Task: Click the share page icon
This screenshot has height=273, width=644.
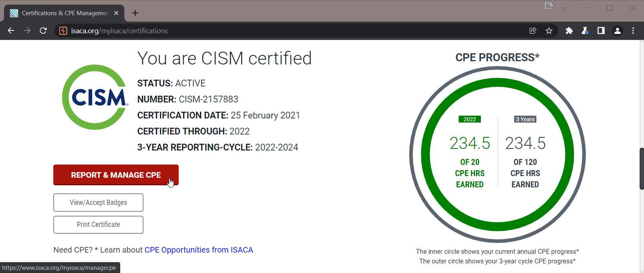Action: click(533, 31)
